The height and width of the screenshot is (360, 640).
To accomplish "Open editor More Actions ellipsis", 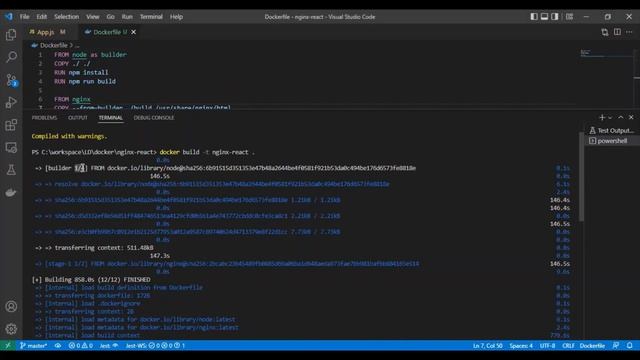I will 629,32.
